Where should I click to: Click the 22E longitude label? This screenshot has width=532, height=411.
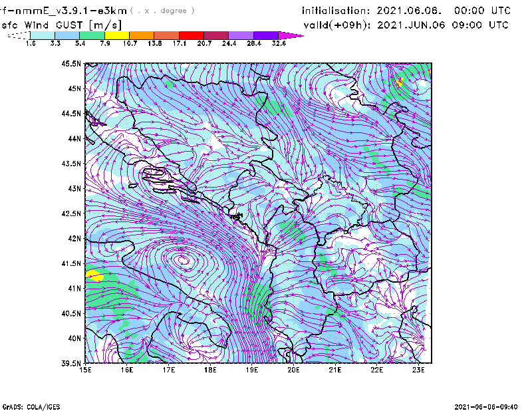(376, 370)
